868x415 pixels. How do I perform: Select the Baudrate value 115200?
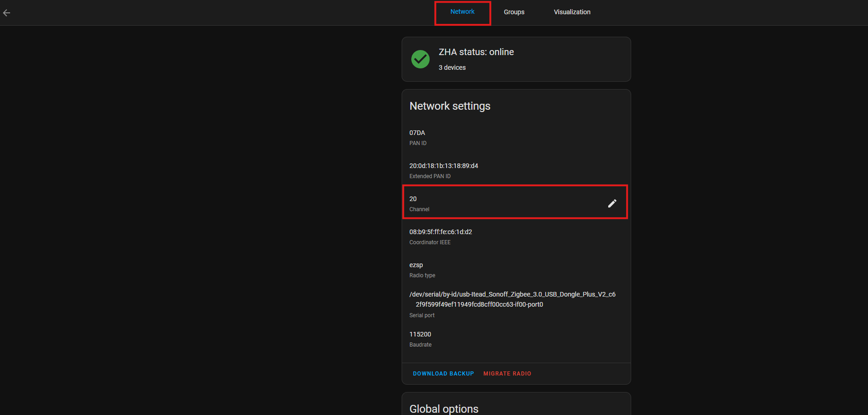tap(420, 338)
